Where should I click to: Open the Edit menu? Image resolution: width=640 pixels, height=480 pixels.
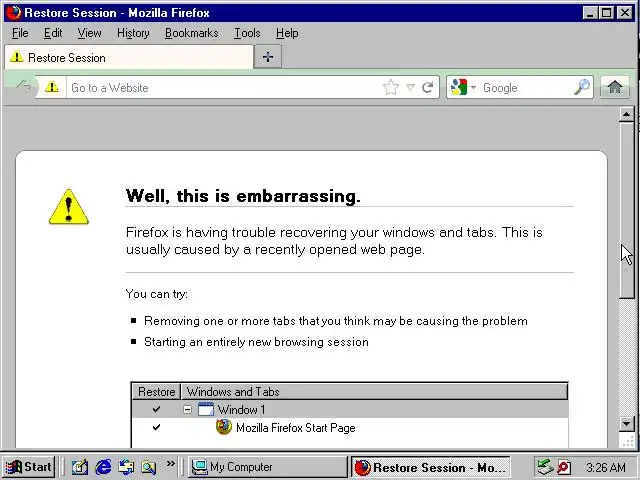point(53,33)
